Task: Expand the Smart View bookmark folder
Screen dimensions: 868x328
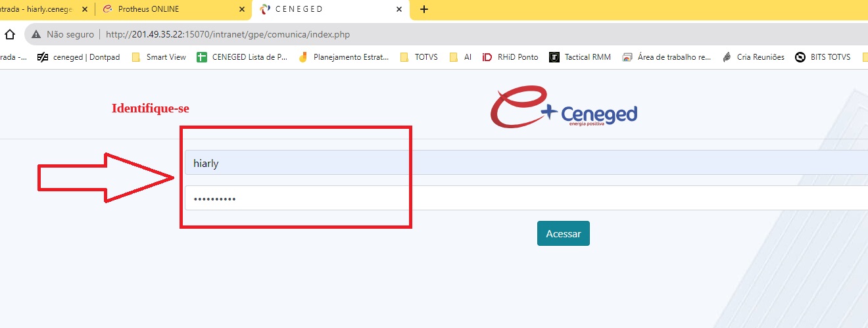Action: point(159,57)
